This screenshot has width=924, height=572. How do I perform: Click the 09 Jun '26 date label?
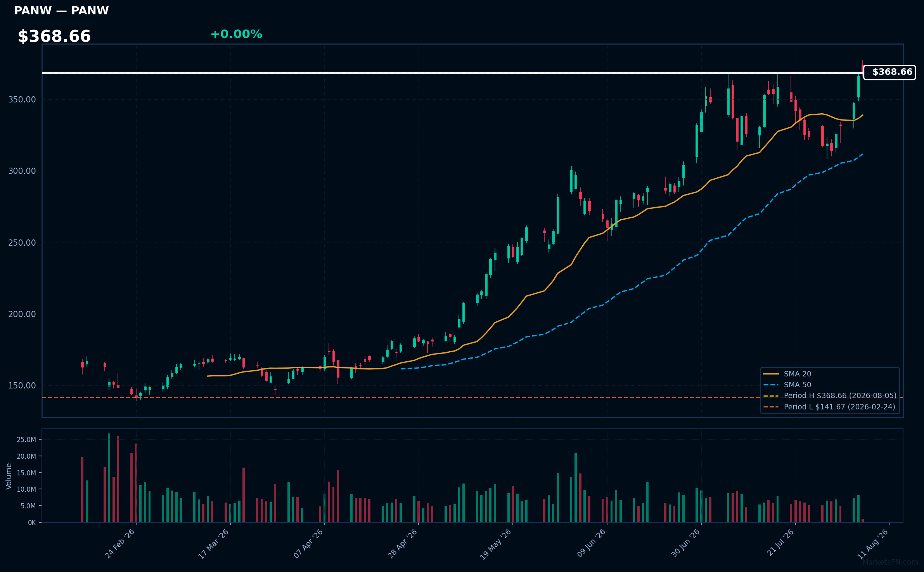click(591, 543)
